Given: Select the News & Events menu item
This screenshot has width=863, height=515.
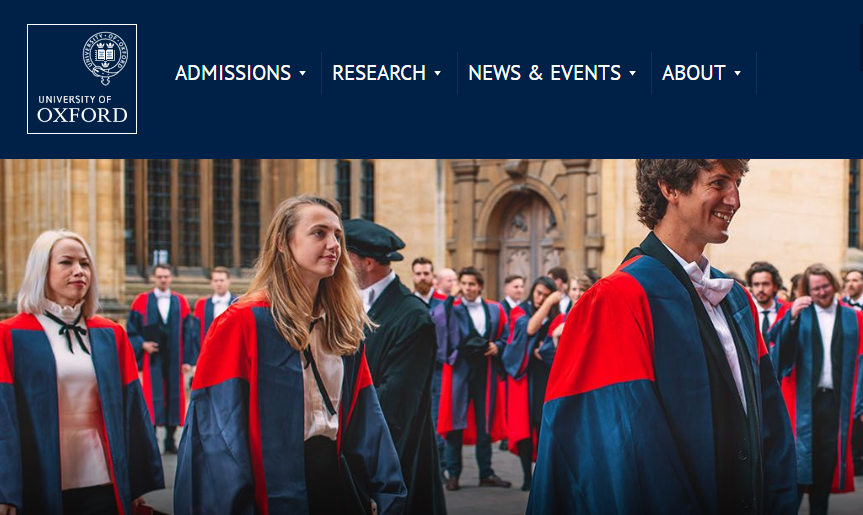Looking at the screenshot, I should coord(544,73).
